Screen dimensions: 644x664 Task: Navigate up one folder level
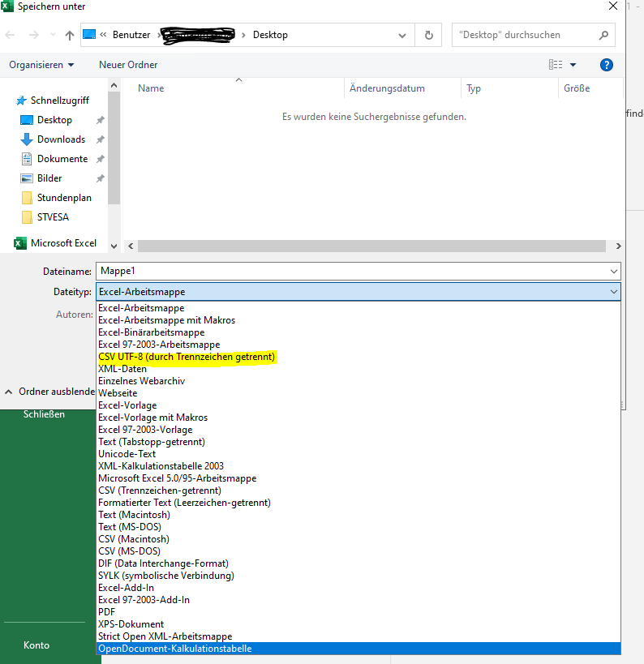tap(70, 35)
